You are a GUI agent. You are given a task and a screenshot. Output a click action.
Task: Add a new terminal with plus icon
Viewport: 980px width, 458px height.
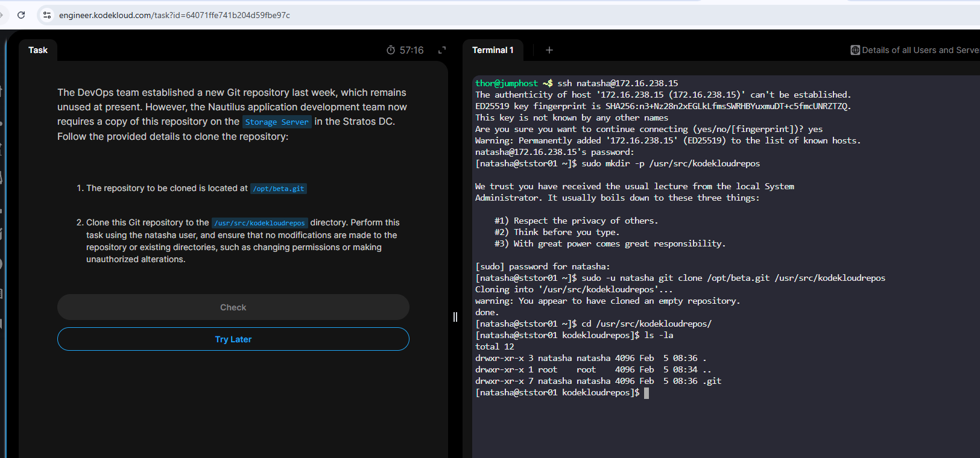coord(549,50)
